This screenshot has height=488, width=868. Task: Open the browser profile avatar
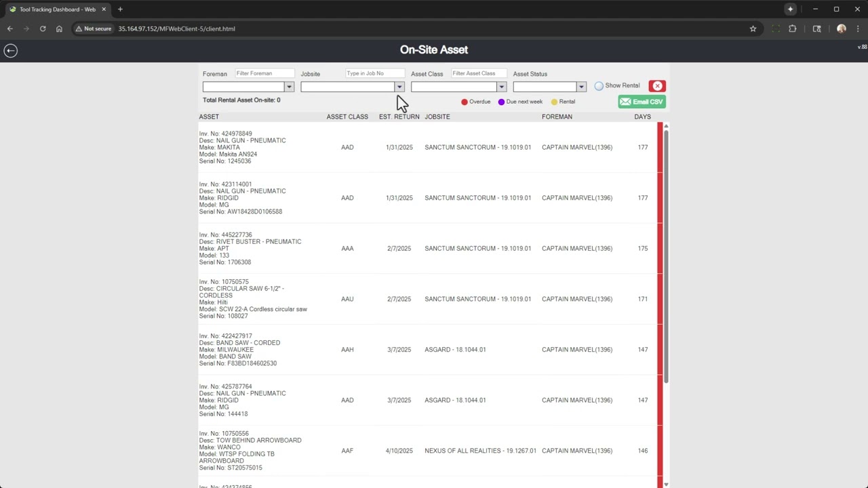click(x=842, y=28)
